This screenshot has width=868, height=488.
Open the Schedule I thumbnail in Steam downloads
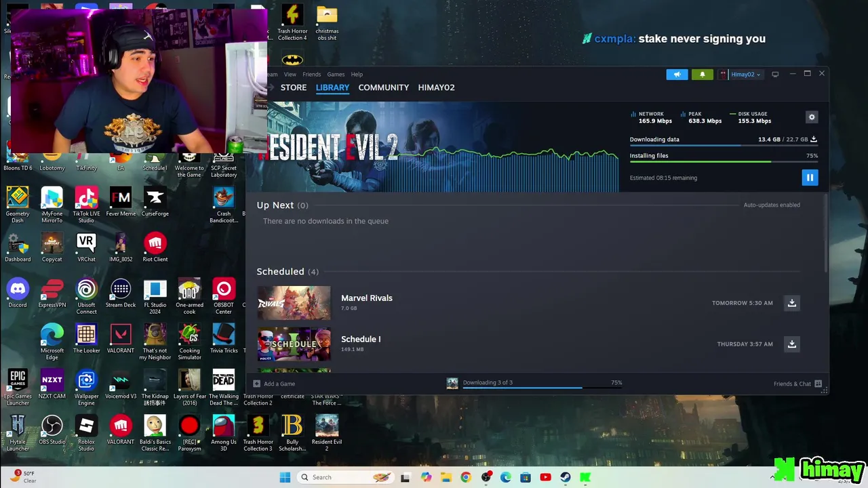(294, 344)
